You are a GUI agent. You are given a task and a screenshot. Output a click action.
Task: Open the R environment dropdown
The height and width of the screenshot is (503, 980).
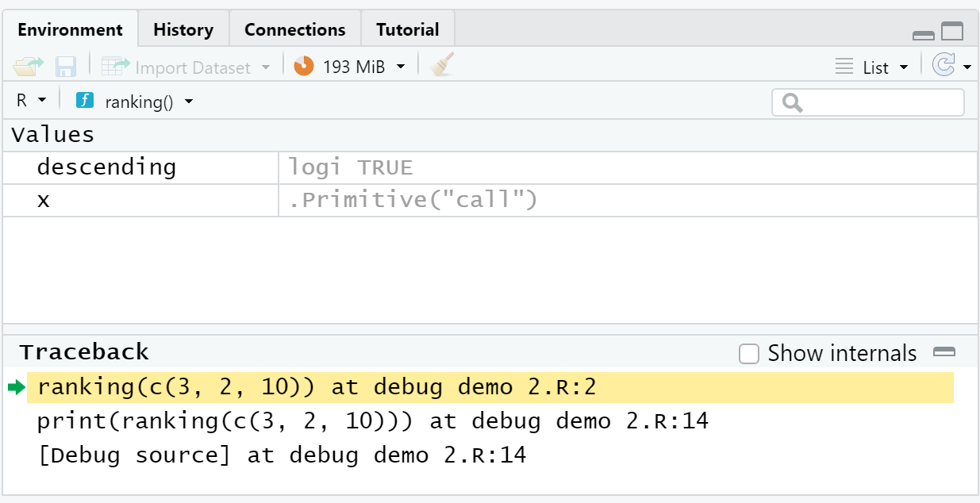30,102
